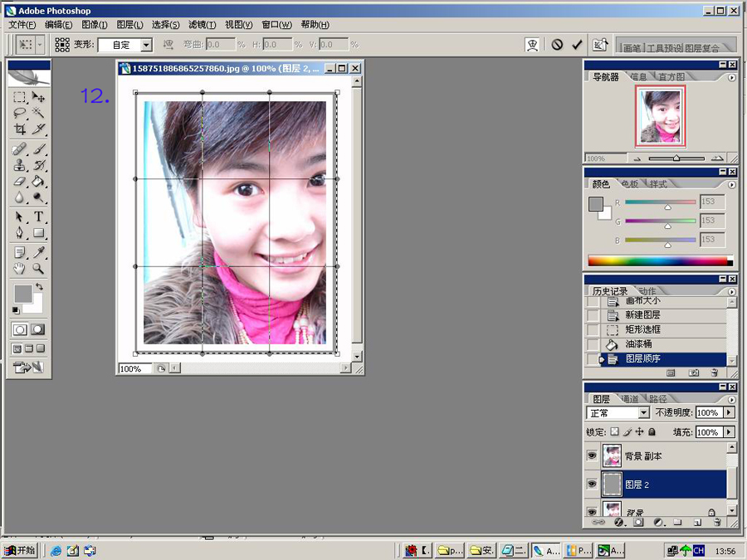
Task: Open the 不透明度 opacity value dropdown
Action: pos(730,412)
